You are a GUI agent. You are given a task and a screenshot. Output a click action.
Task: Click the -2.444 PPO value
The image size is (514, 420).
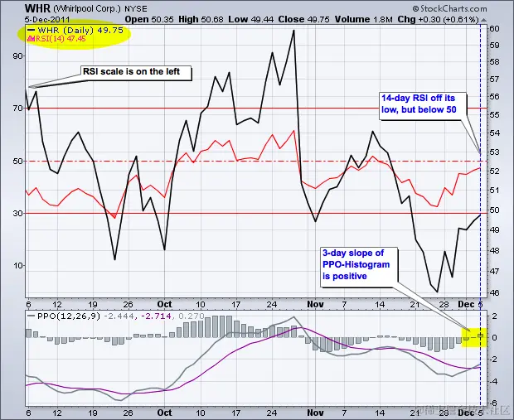119,316
